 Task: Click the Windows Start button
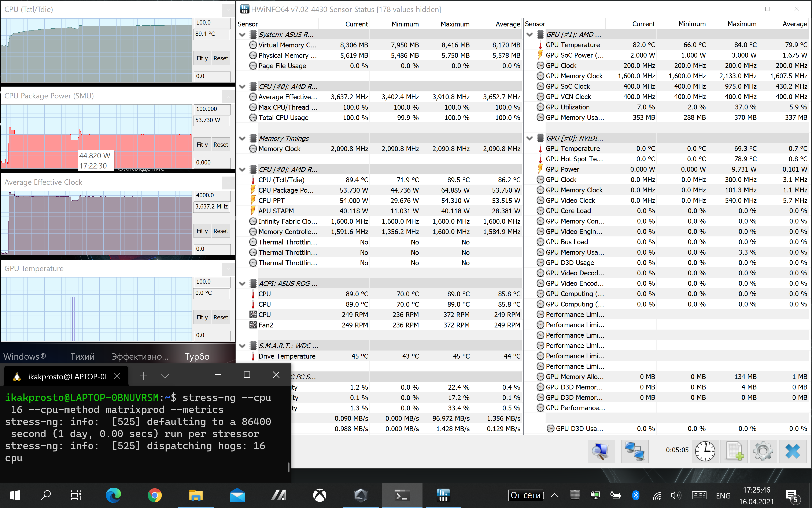[x=15, y=495]
